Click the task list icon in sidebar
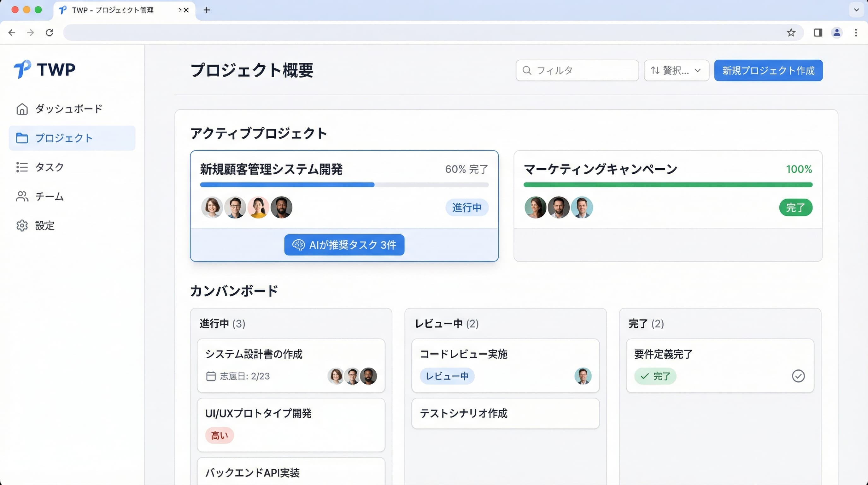This screenshot has height=485, width=868. tap(22, 167)
